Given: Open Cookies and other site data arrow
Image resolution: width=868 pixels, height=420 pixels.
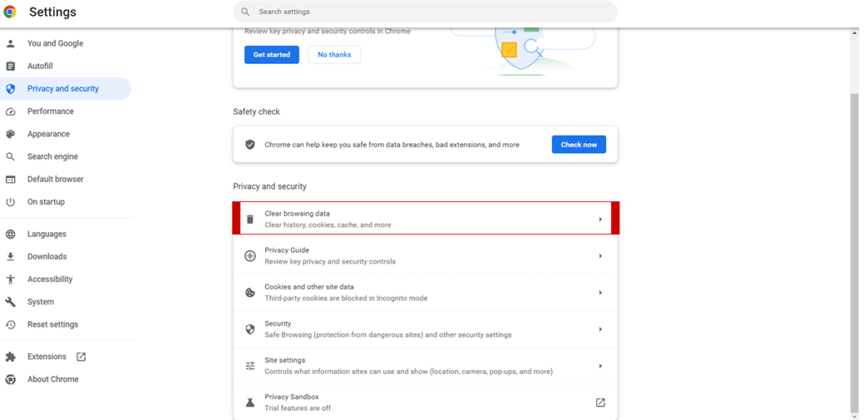Looking at the screenshot, I should [600, 293].
